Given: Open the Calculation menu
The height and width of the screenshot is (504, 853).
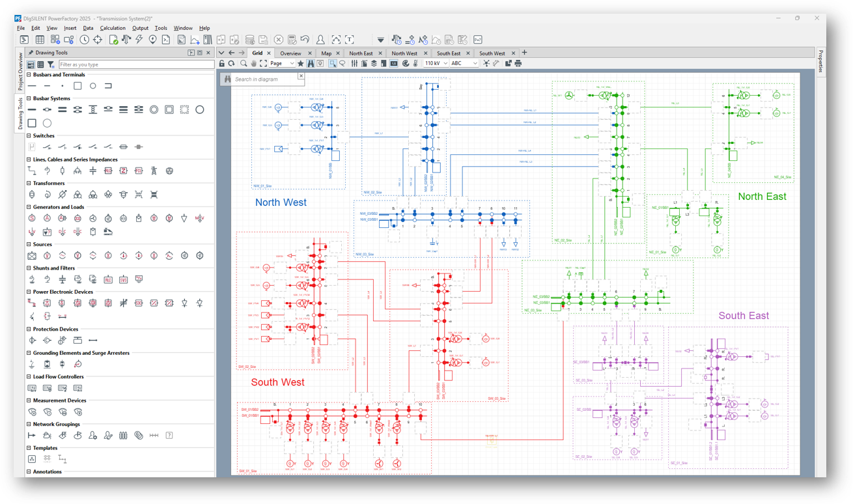Looking at the screenshot, I should click(113, 28).
